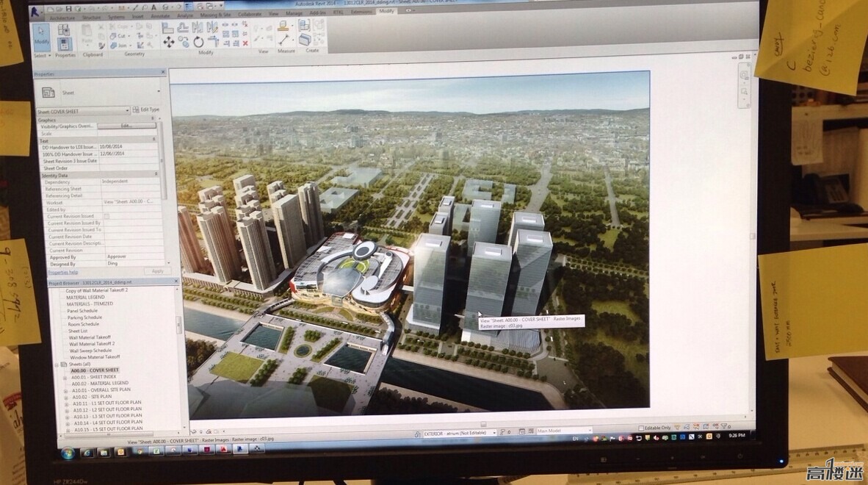868x485 pixels.
Task: Open the "Sheet: COVER SHEET" filter dropdown
Action: pos(83,111)
